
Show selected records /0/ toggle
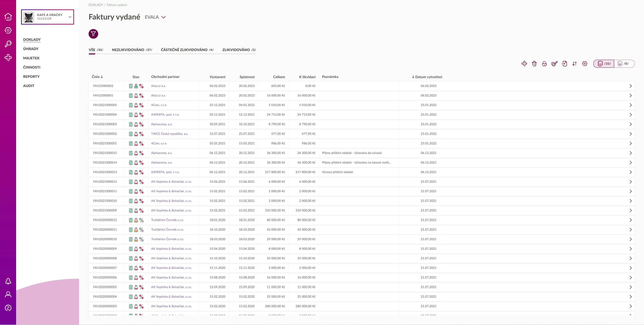click(x=624, y=64)
